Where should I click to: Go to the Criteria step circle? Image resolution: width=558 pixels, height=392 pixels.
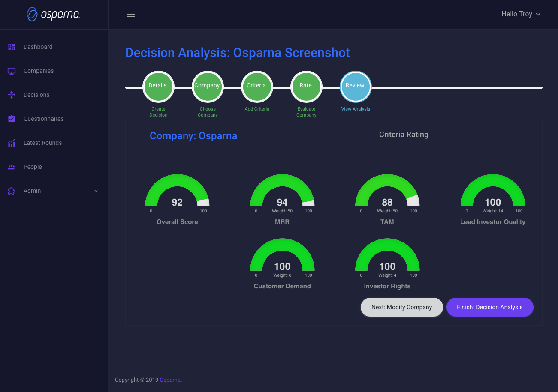(256, 87)
